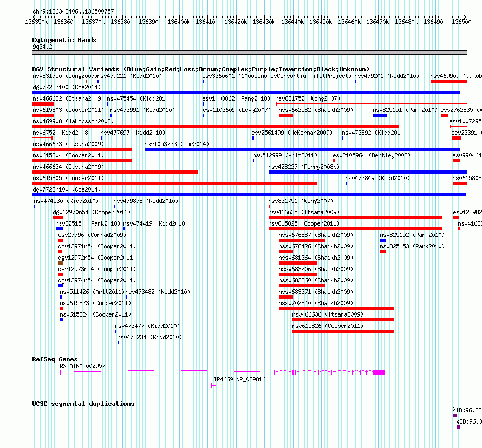Image resolution: width=482 pixels, height=448 pixels.
Task: Open the esv2561499 (McKernan2009) label
Action: [x=292, y=133]
